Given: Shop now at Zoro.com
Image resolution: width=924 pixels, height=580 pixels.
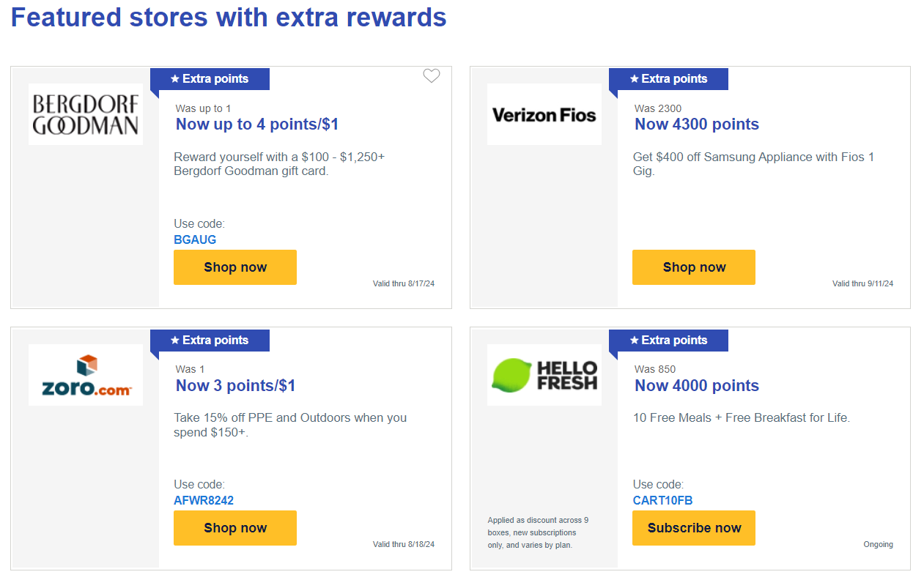Looking at the screenshot, I should pyautogui.click(x=234, y=527).
